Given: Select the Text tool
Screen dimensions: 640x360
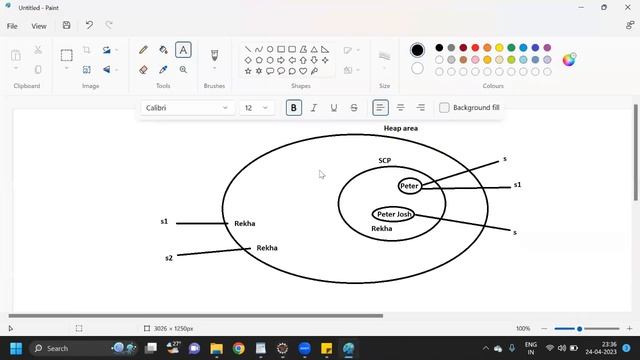Looking at the screenshot, I should [x=183, y=50].
